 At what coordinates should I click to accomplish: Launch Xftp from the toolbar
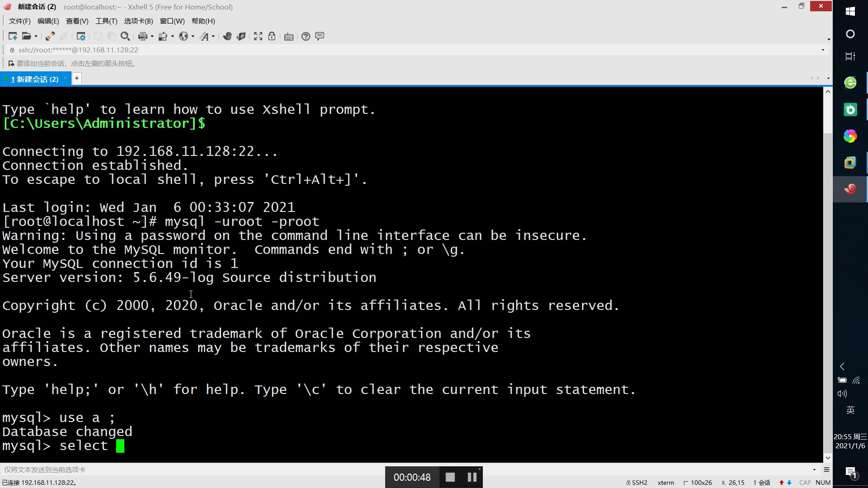(227, 36)
